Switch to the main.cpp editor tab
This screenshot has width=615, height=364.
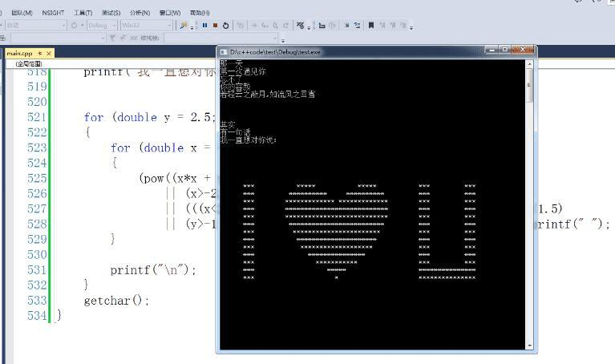click(x=19, y=53)
